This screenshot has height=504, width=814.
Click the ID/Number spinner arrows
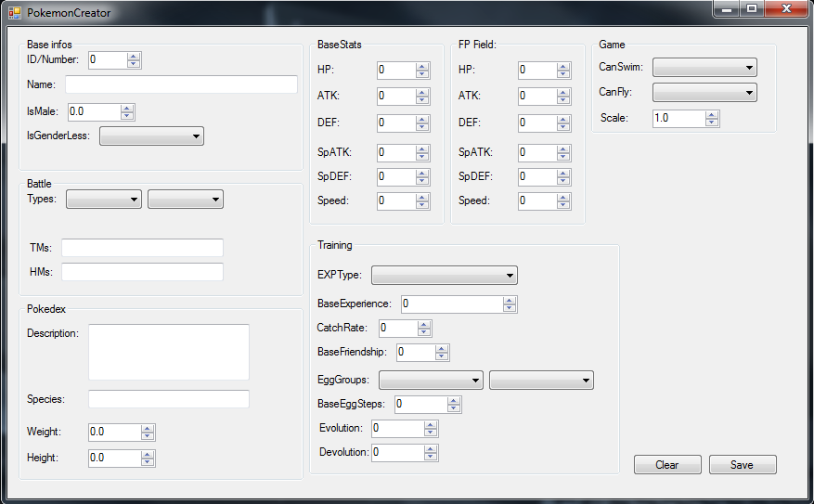pyautogui.click(x=134, y=60)
